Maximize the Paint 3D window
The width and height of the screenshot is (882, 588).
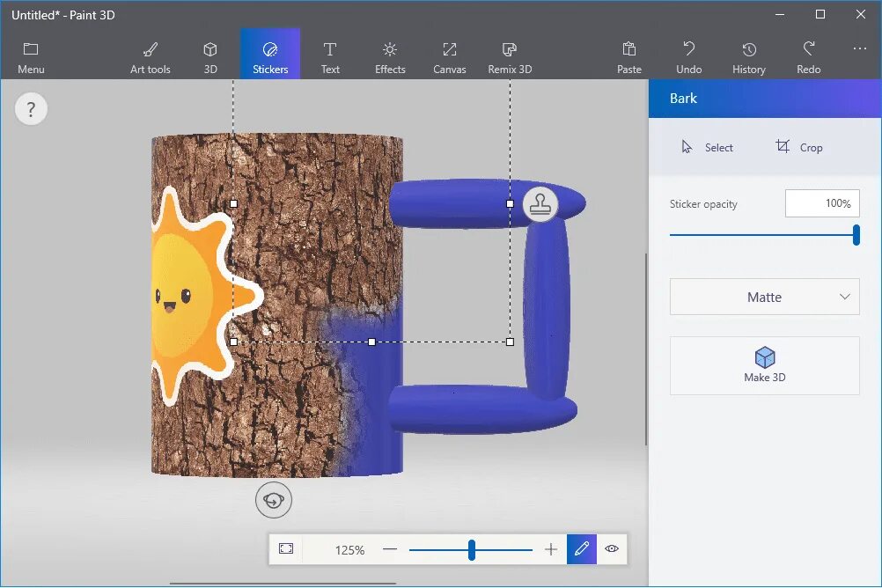[820, 15]
